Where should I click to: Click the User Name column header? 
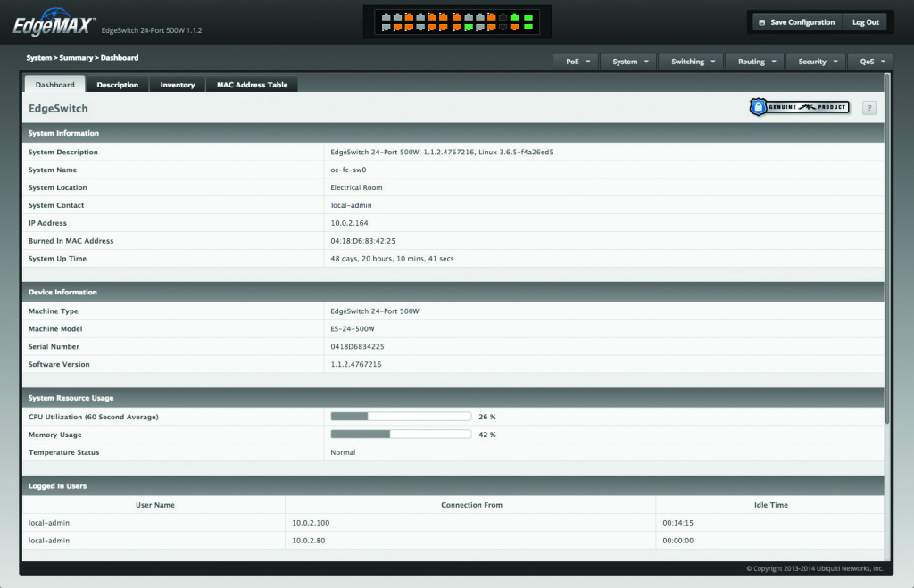pyautogui.click(x=155, y=505)
